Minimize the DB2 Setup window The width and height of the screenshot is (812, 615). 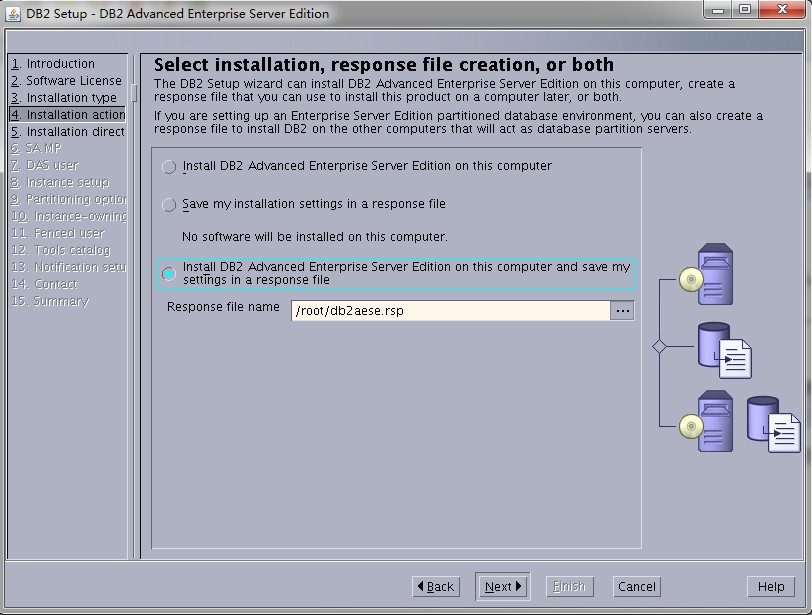(x=718, y=10)
